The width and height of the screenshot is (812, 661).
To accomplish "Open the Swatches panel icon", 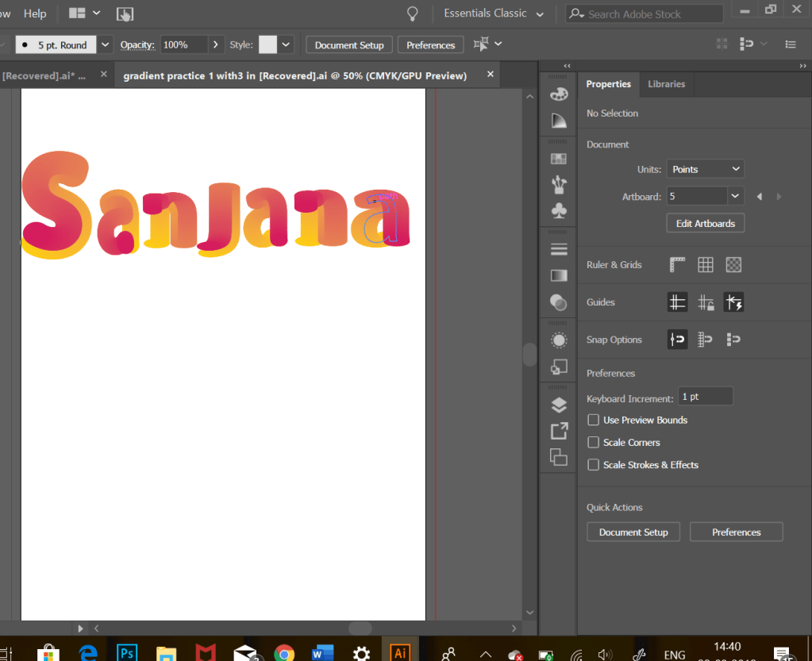I will pos(559,159).
